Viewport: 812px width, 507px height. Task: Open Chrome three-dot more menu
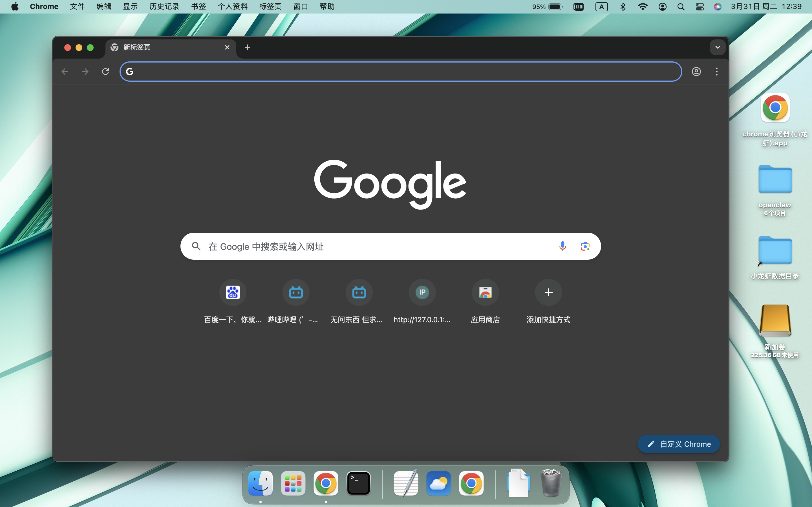tap(716, 72)
